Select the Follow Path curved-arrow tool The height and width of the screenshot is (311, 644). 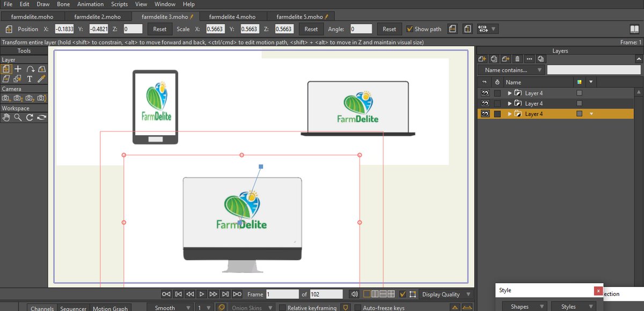pyautogui.click(x=30, y=69)
